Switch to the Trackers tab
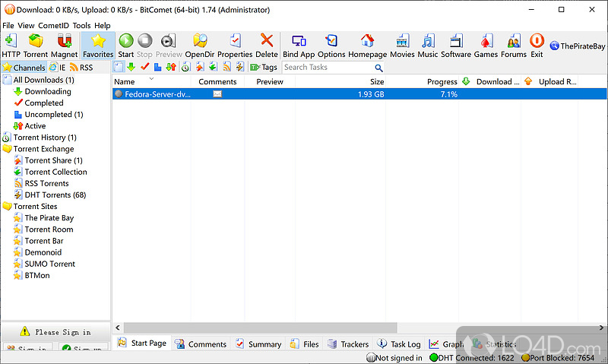Viewport: 608px width, 364px height. coord(348,344)
